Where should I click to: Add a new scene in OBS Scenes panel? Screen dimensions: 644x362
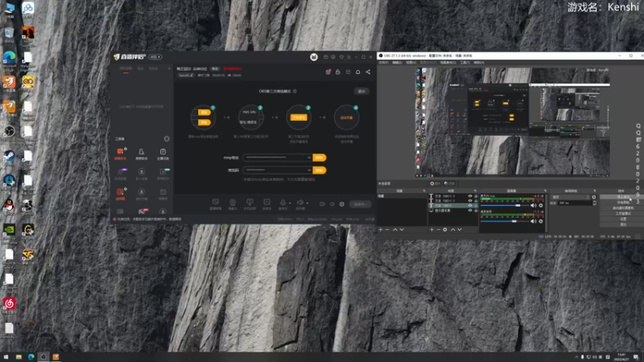click(x=380, y=230)
